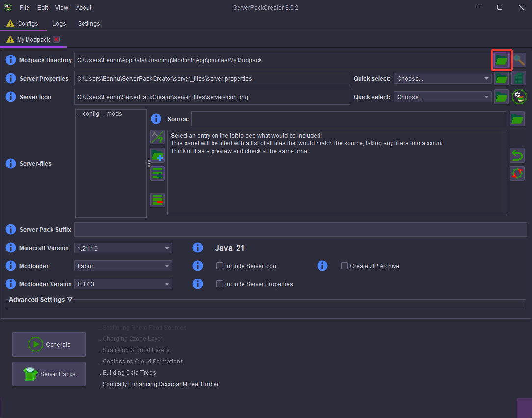Click the green undo arrow in Server-files

coord(517,155)
